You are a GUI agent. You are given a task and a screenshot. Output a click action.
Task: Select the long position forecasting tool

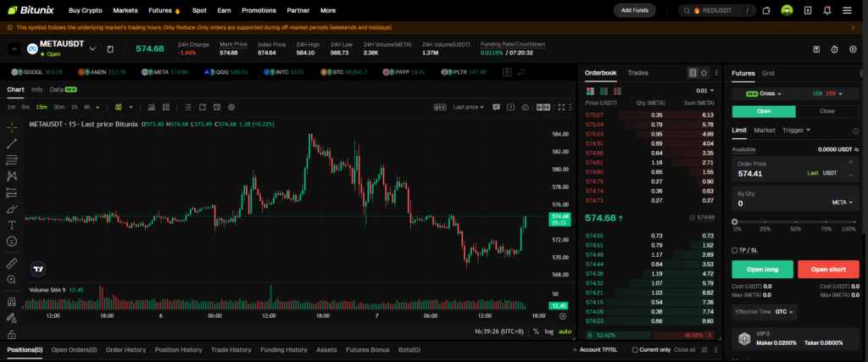(x=12, y=192)
